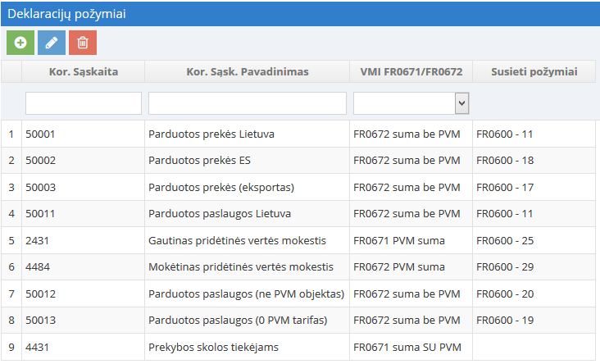Sort by Kor. Sąskaita column header
The image size is (600, 364).
pos(83,72)
